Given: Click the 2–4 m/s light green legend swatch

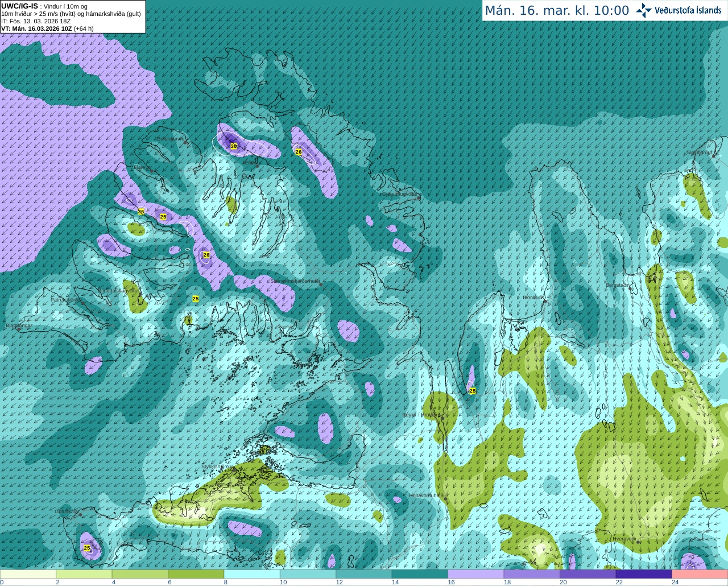Looking at the screenshot, I should click(x=84, y=574).
